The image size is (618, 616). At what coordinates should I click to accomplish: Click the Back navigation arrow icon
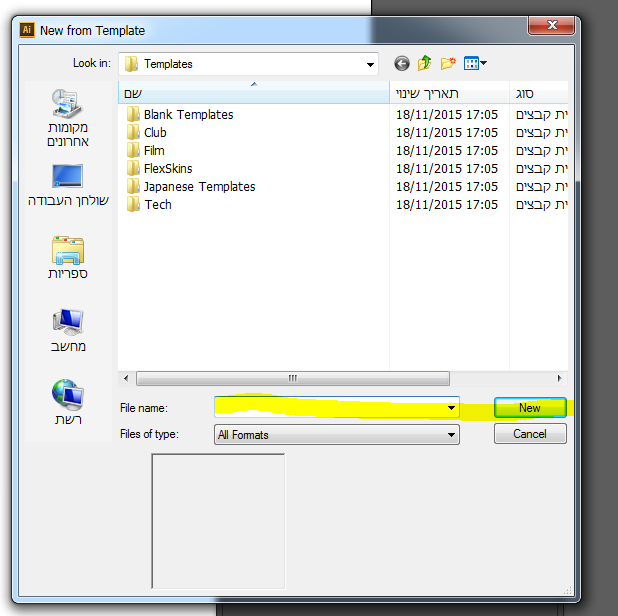tap(402, 63)
